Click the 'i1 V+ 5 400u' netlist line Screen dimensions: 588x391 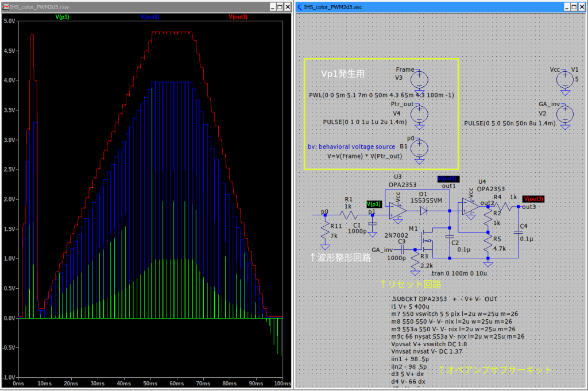click(410, 307)
